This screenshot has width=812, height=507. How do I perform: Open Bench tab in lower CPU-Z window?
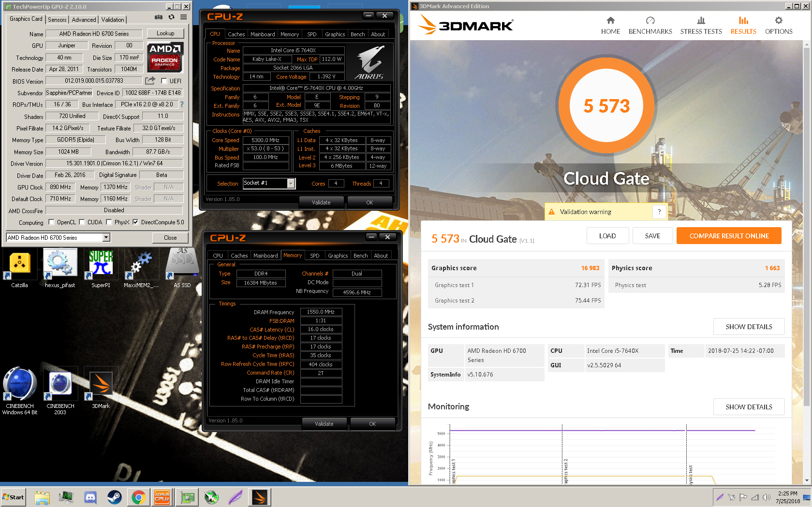point(360,256)
